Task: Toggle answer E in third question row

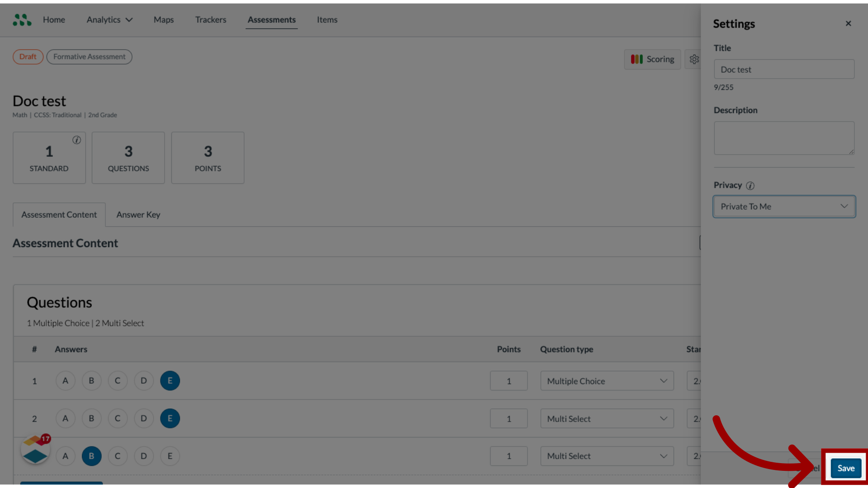Action: tap(170, 456)
